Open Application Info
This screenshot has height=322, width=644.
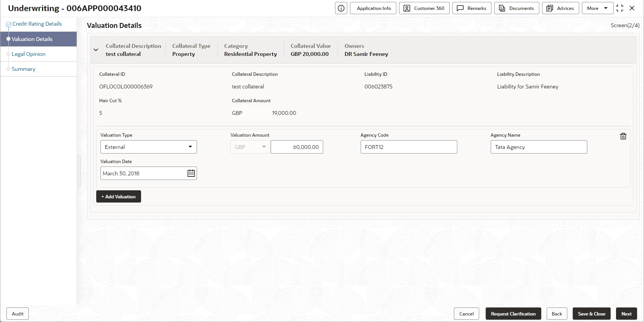coord(373,8)
